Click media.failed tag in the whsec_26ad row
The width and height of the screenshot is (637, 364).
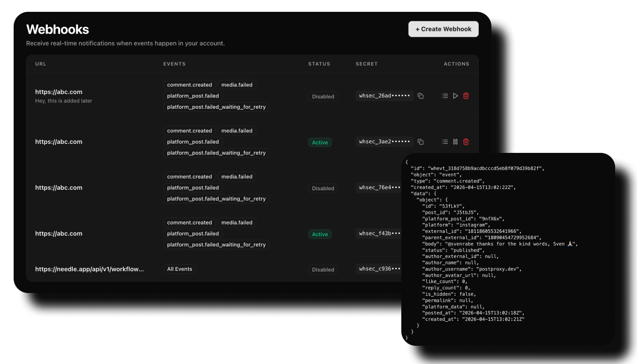click(237, 85)
